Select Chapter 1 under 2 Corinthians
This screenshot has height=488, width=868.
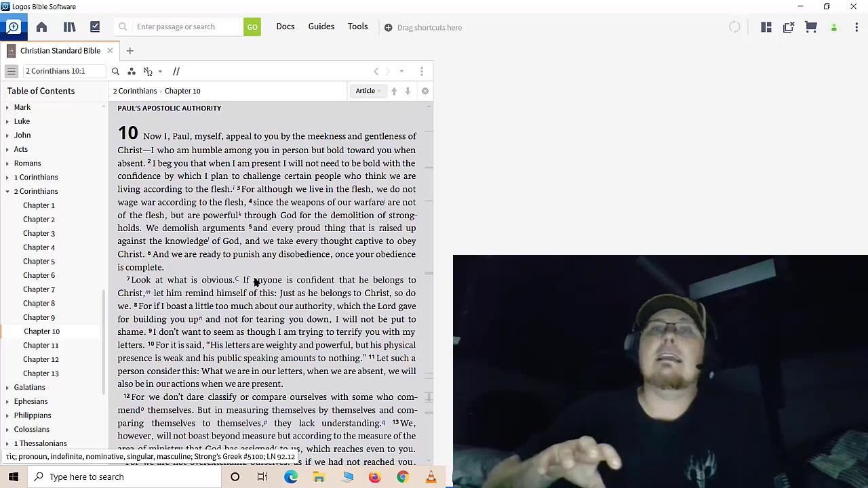point(39,205)
